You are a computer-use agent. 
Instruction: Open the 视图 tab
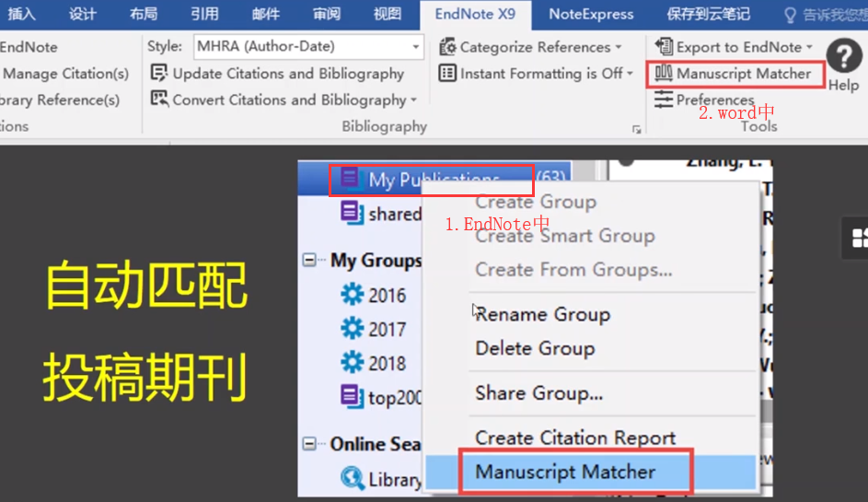(387, 14)
